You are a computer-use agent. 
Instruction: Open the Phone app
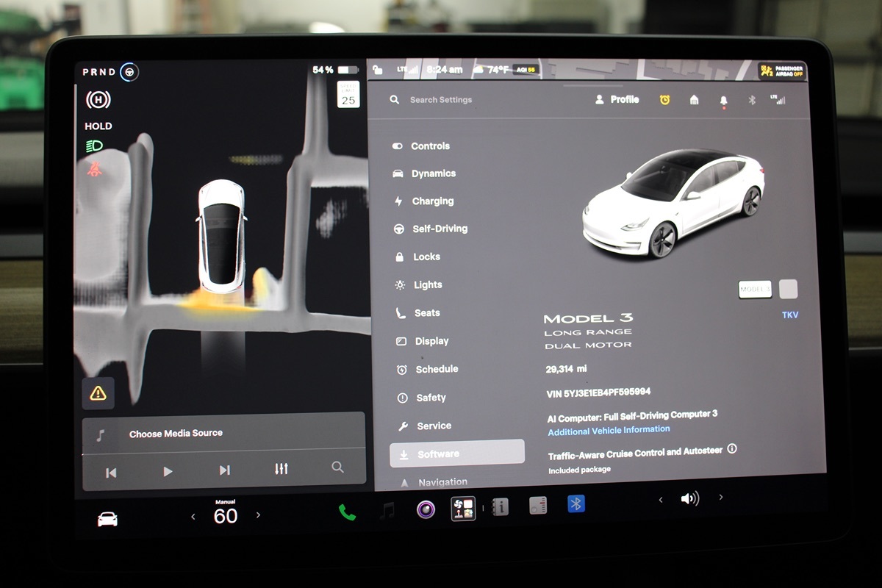click(347, 512)
